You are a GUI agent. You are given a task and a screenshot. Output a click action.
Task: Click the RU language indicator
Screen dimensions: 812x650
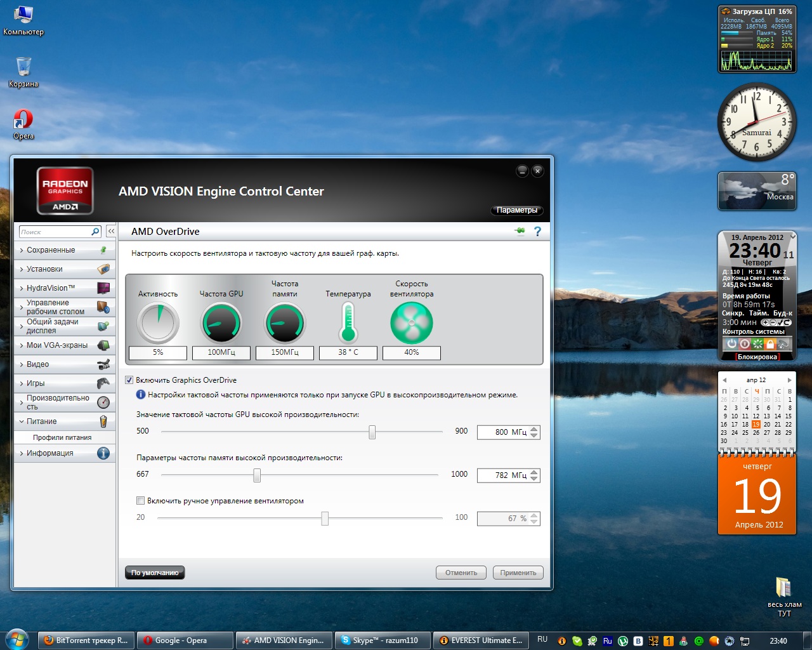pyautogui.click(x=542, y=640)
